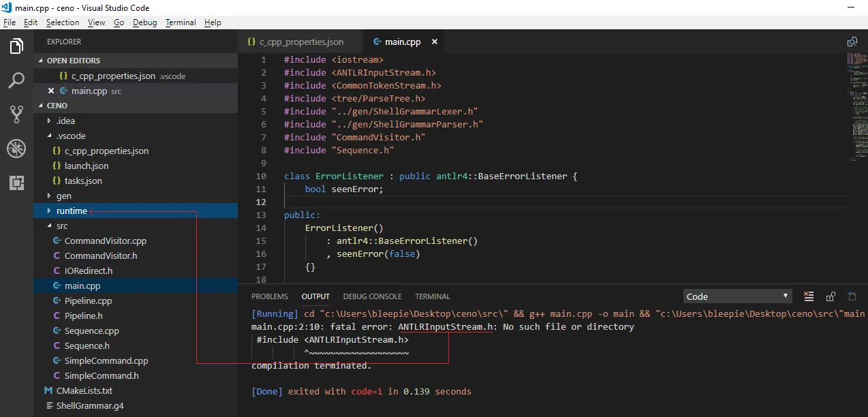This screenshot has width=868, height=417.
Task: Open the Search view in activity bar
Action: pyautogui.click(x=16, y=81)
